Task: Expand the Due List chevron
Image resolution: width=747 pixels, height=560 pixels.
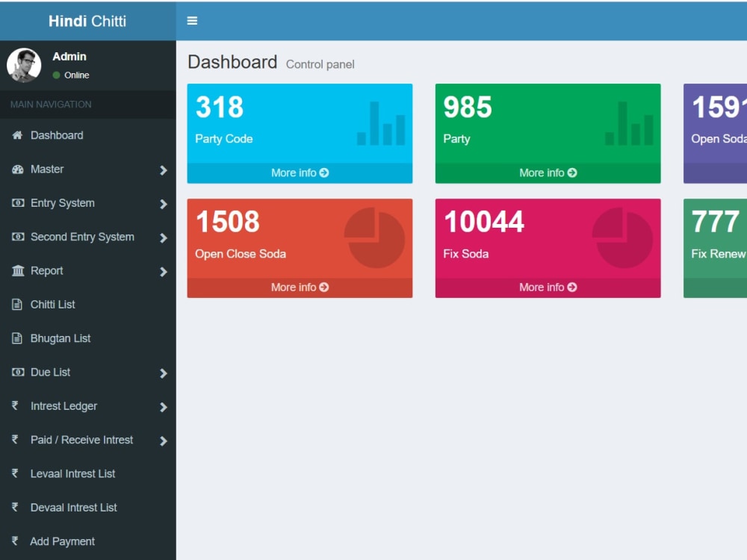Action: tap(164, 373)
